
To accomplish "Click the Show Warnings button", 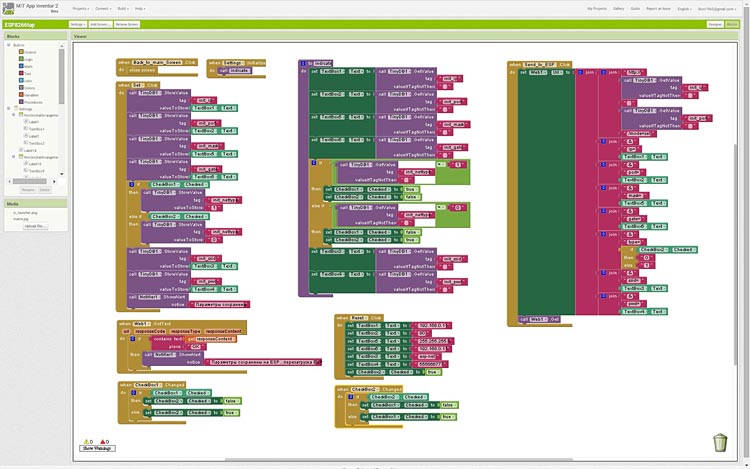I will click(x=95, y=448).
